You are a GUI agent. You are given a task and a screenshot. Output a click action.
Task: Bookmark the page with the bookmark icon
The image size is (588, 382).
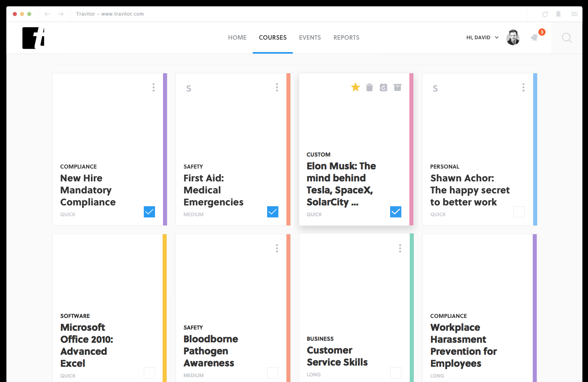click(x=558, y=14)
